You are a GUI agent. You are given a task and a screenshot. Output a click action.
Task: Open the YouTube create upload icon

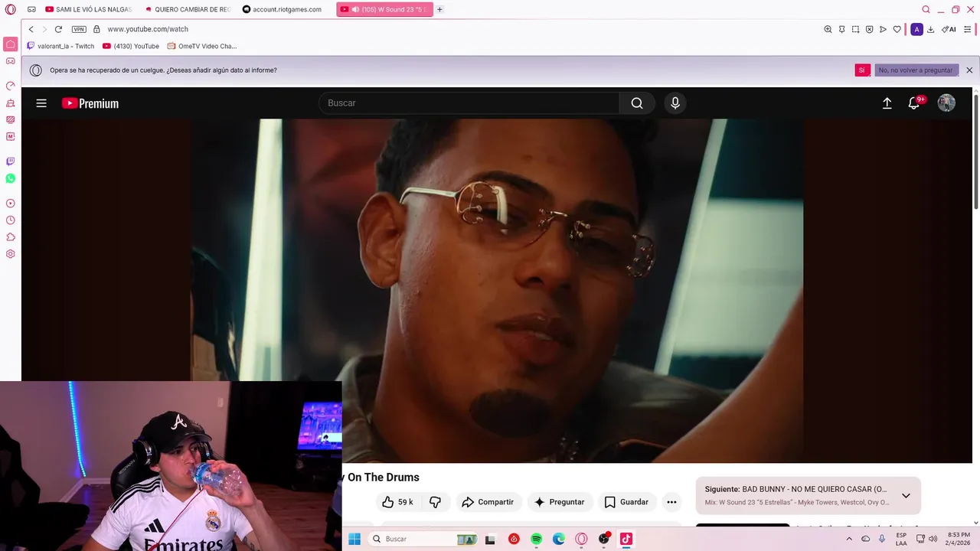887,103
